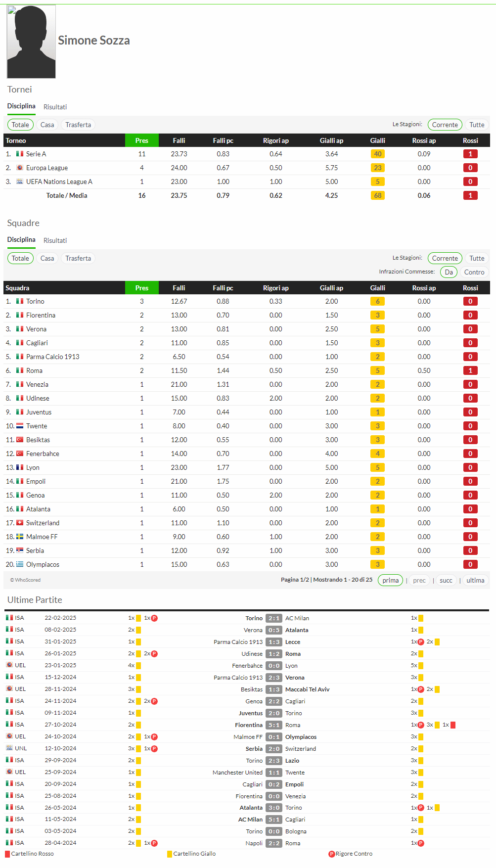Sort the Squadre table by Pres column
Viewport: 496px width, 868px height.
click(142, 288)
